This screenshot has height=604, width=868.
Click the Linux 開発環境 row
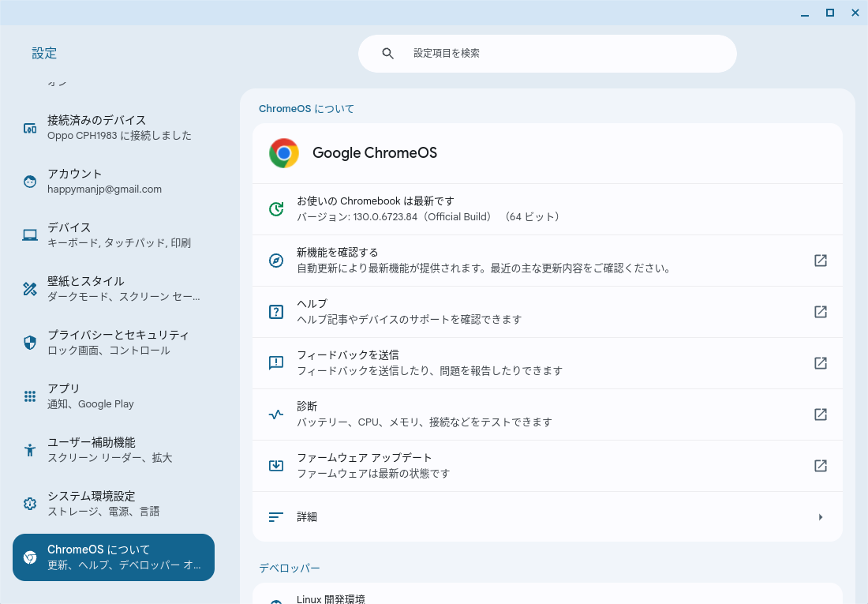tap(547, 594)
